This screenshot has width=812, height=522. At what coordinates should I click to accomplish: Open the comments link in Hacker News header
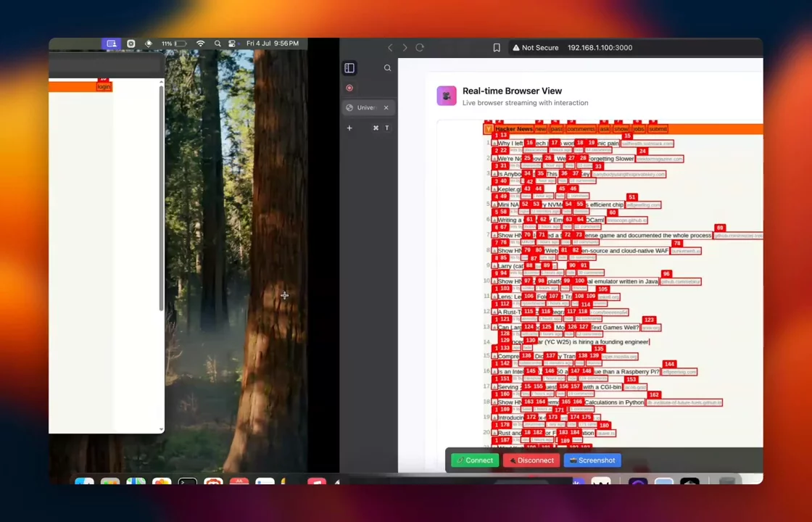[x=581, y=129]
